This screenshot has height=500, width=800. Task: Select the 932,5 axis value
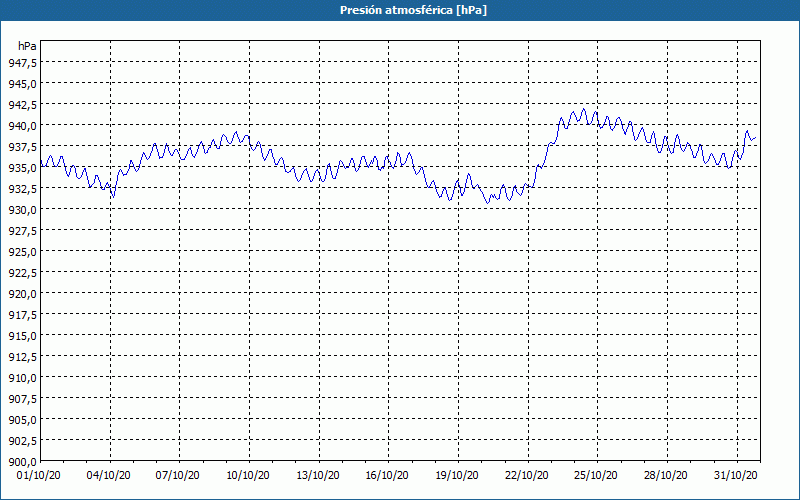[x=22, y=188]
